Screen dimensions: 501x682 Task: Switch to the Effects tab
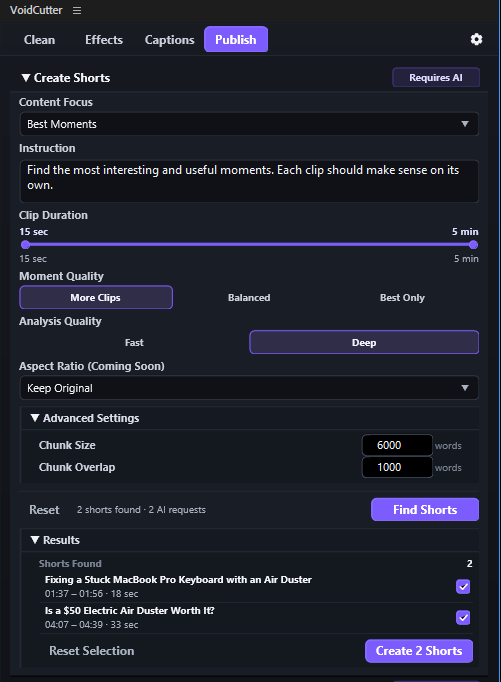pyautogui.click(x=104, y=40)
